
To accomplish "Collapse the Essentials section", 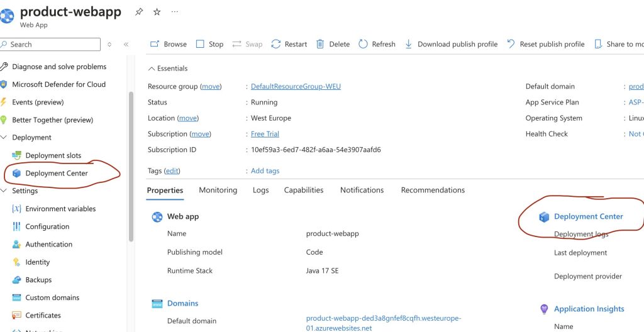I will tap(151, 69).
